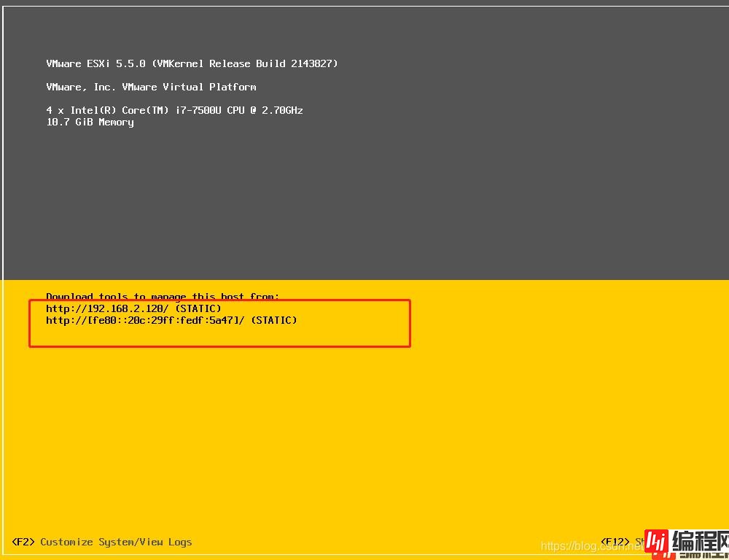Click the VMware ESXi 5.5.0 version line
The height and width of the screenshot is (560, 729).
click(95, 63)
